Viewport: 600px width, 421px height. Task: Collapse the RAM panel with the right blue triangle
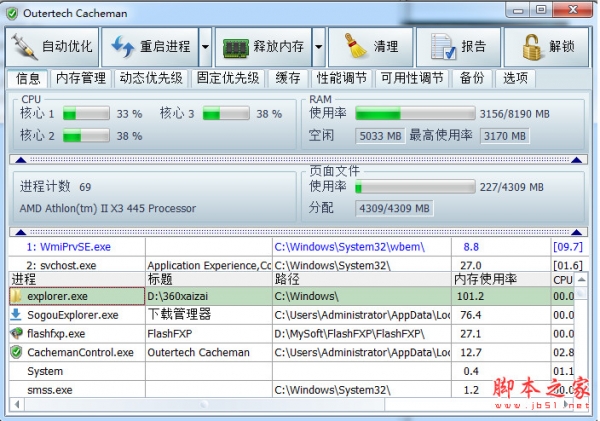[576, 160]
